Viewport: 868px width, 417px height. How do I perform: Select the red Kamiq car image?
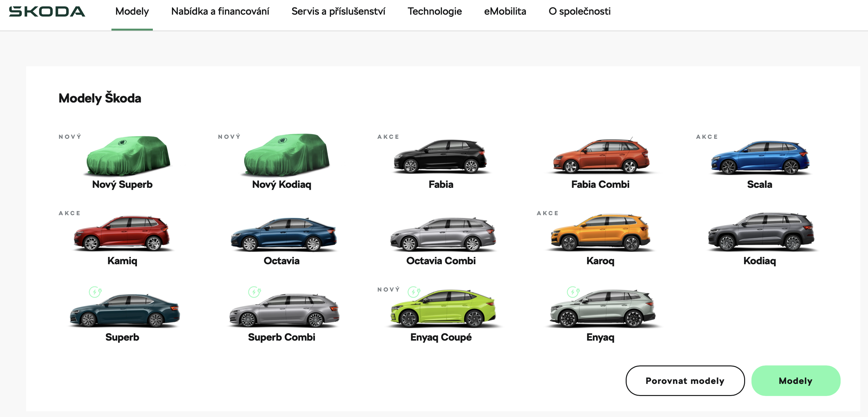coord(122,233)
